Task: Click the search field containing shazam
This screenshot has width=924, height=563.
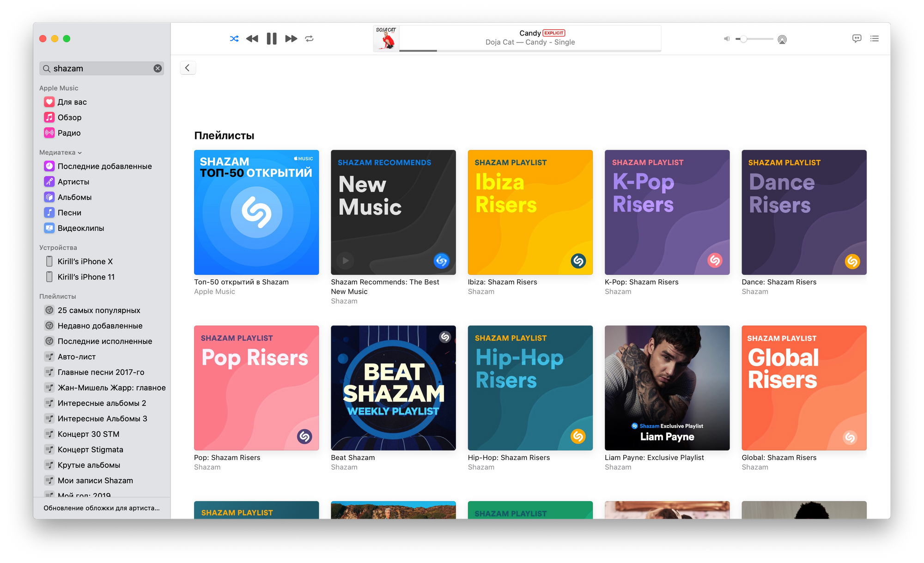Action: pos(102,68)
